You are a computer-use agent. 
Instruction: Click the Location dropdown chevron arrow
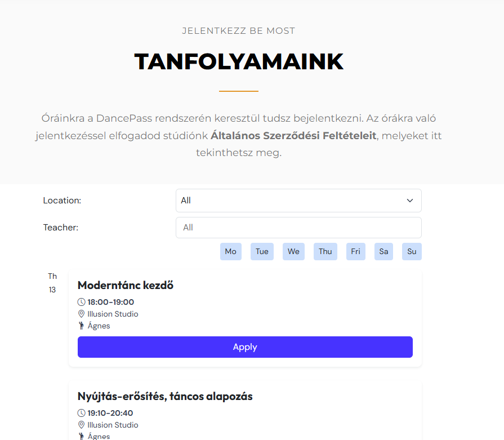[410, 201]
